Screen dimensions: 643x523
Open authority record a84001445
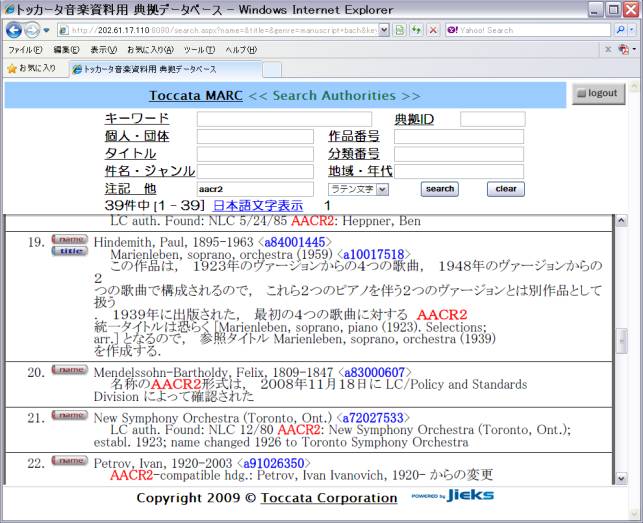tap(294, 242)
